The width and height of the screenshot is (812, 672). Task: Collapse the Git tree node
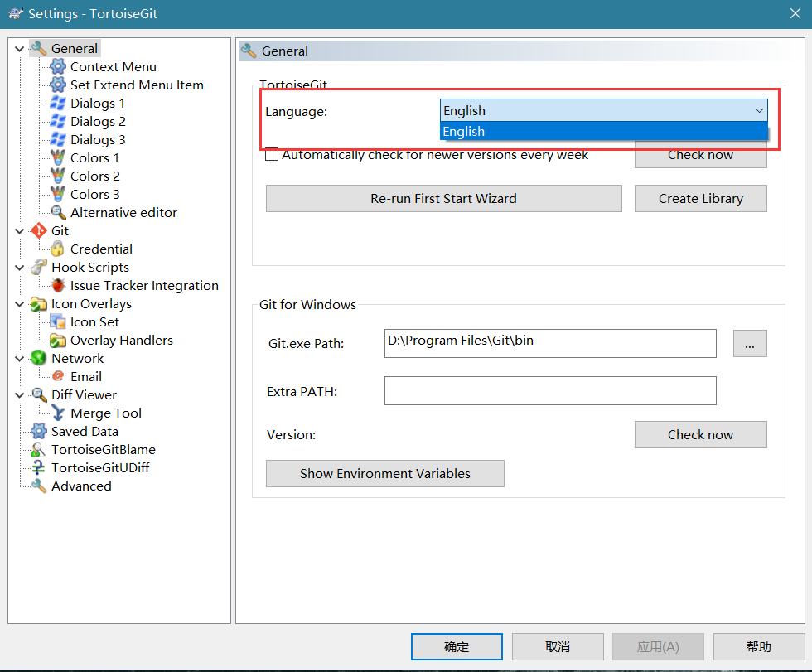click(20, 231)
